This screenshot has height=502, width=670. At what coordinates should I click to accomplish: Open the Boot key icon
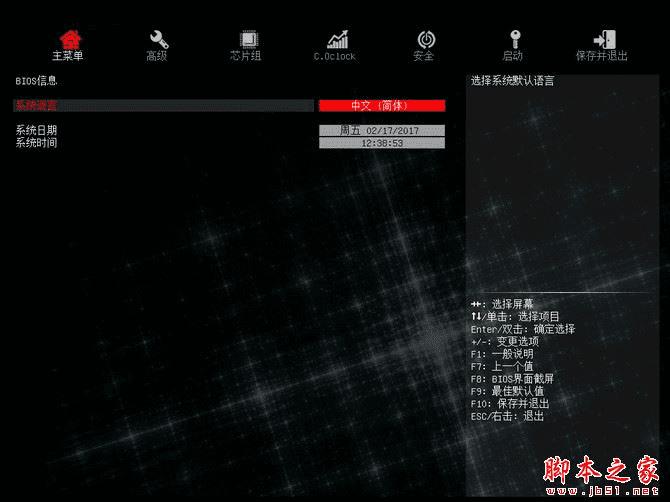click(x=515, y=39)
